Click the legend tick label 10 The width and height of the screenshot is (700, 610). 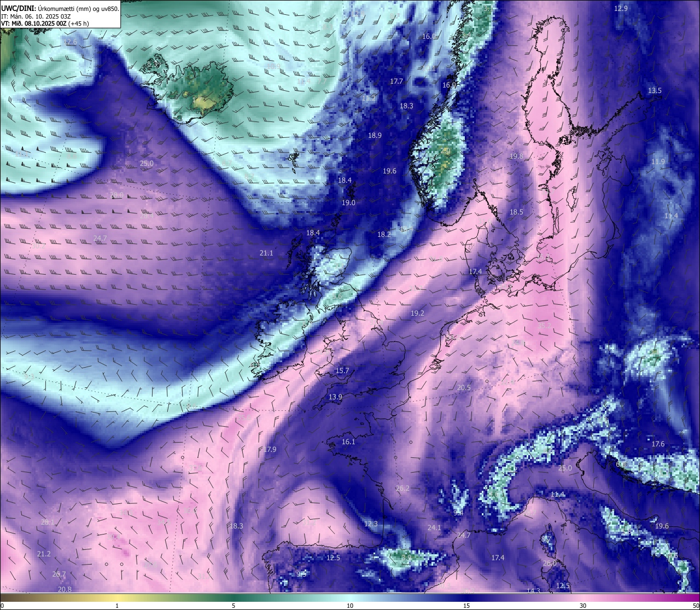(x=350, y=606)
